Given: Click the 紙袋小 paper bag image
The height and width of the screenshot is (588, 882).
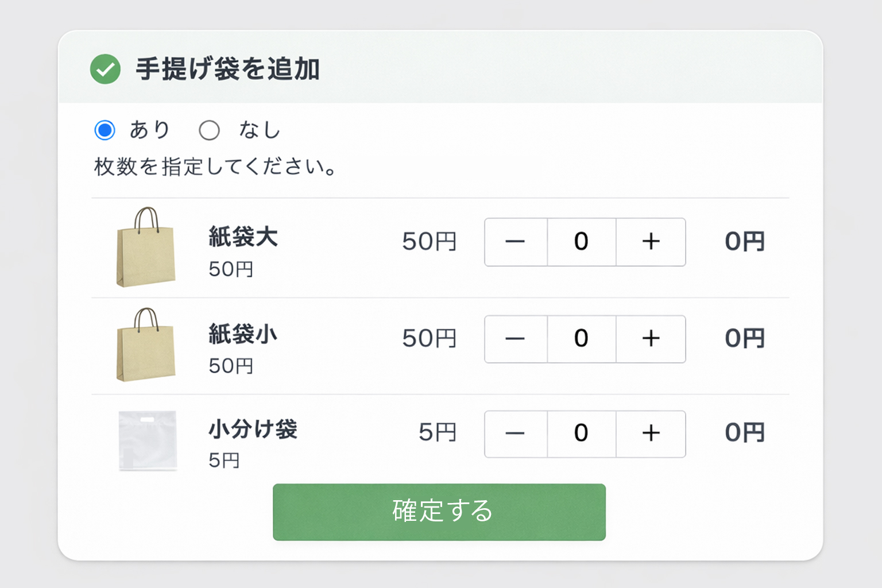Looking at the screenshot, I should (x=146, y=345).
